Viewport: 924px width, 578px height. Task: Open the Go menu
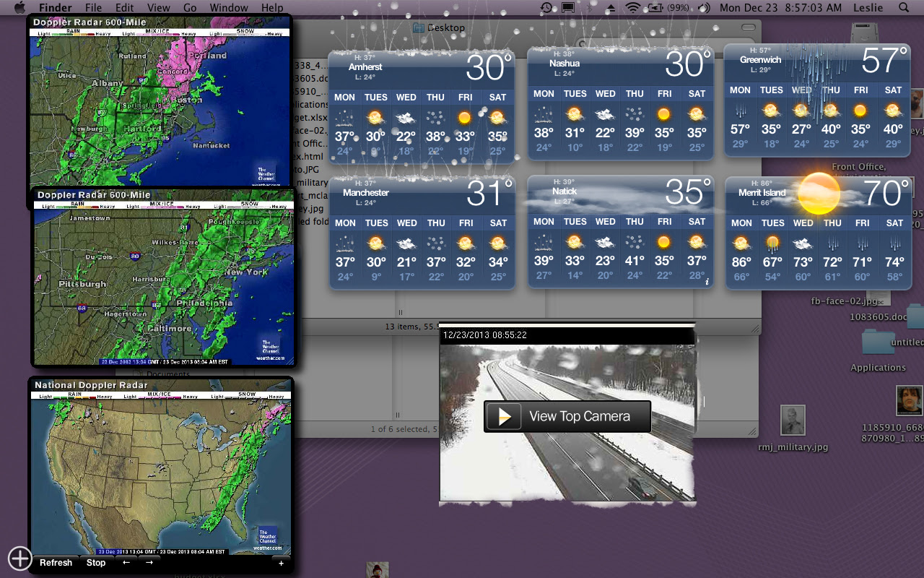point(190,8)
